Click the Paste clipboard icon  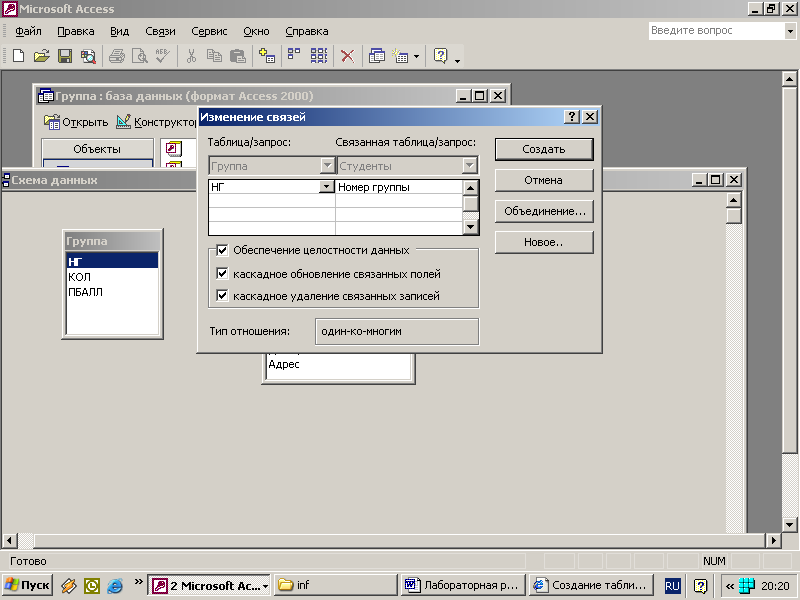[x=238, y=56]
